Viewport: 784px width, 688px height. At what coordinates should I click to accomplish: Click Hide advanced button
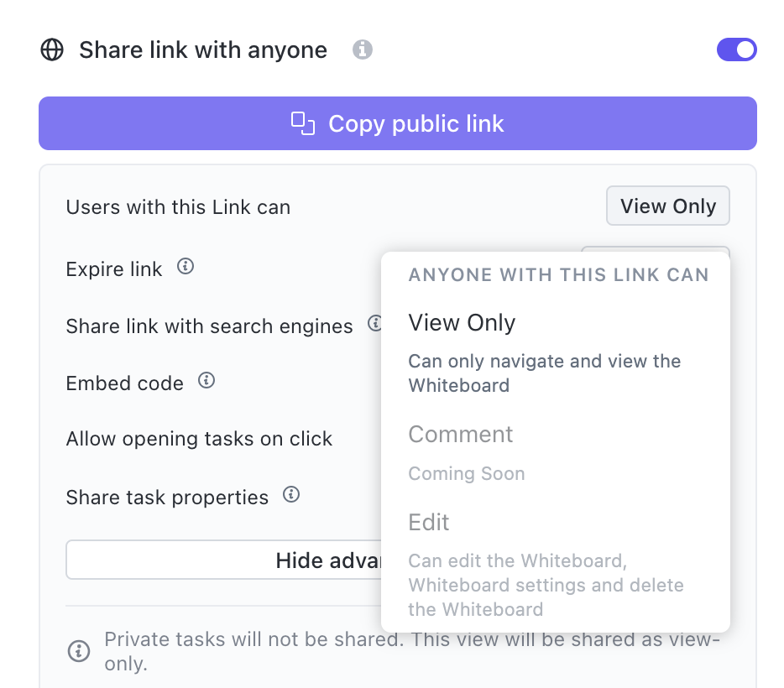(x=224, y=560)
